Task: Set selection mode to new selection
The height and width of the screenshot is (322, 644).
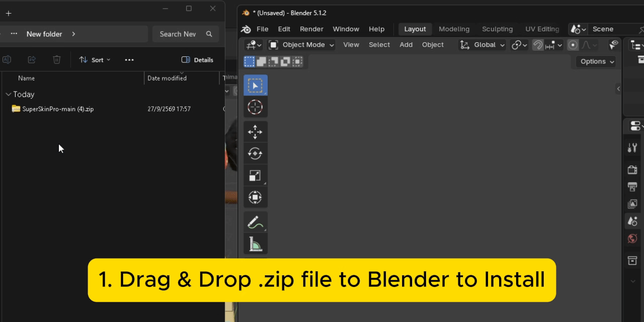Action: tap(249, 61)
